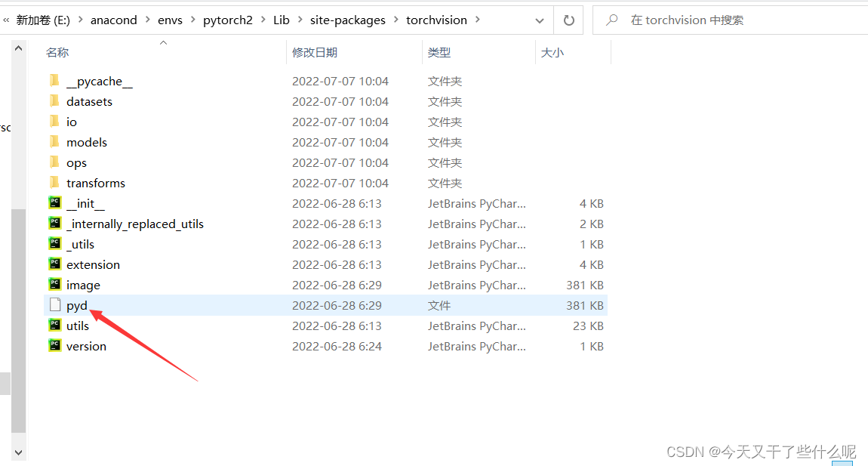
Task: Click the search magnifier icon
Action: coord(611,20)
